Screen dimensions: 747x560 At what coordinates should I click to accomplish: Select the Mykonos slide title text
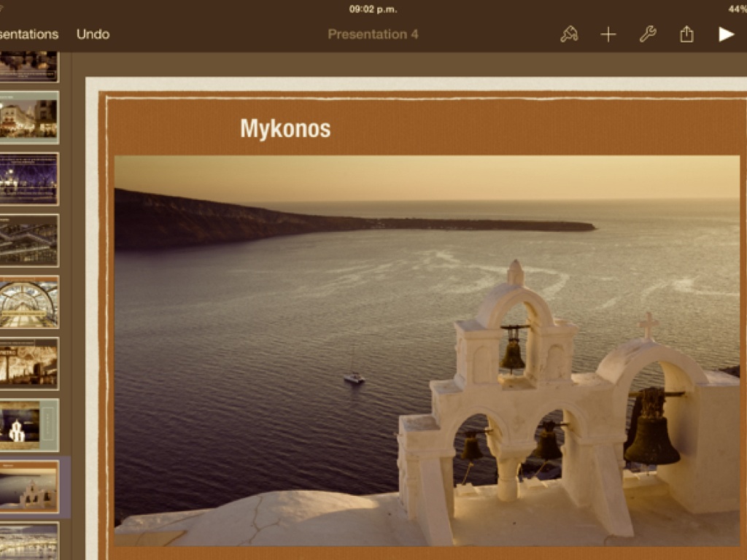pos(285,129)
